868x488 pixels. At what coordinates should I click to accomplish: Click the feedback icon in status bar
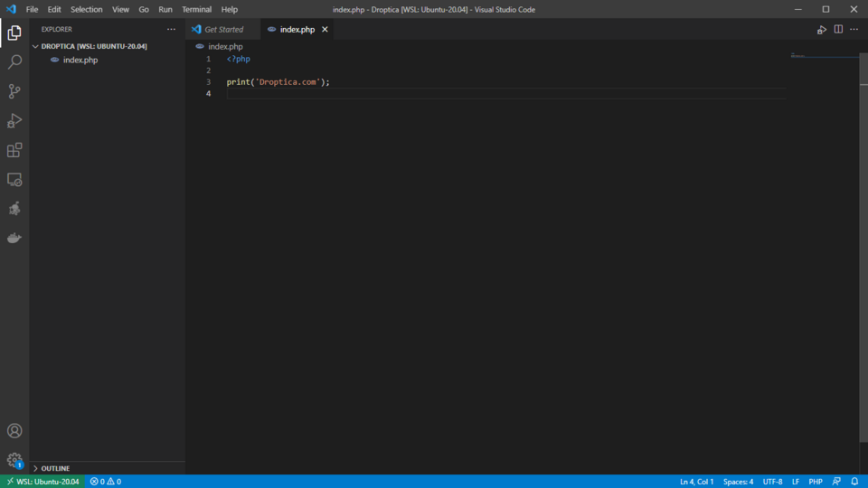[x=836, y=482]
